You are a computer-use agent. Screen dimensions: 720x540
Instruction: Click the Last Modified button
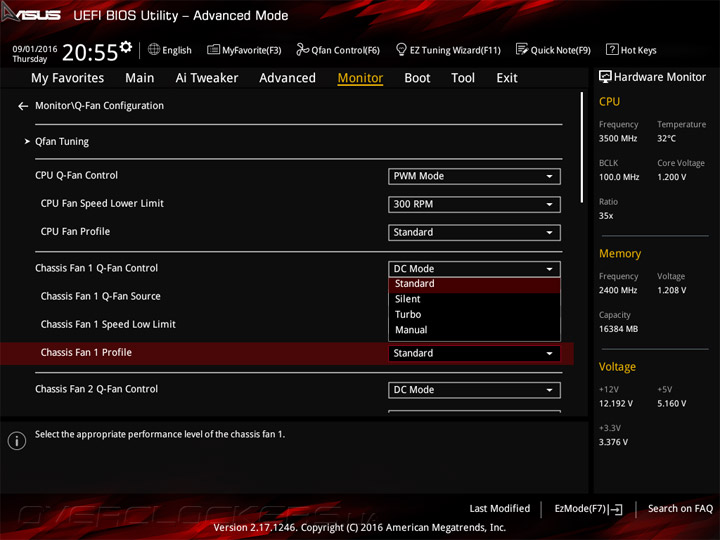(x=500, y=509)
